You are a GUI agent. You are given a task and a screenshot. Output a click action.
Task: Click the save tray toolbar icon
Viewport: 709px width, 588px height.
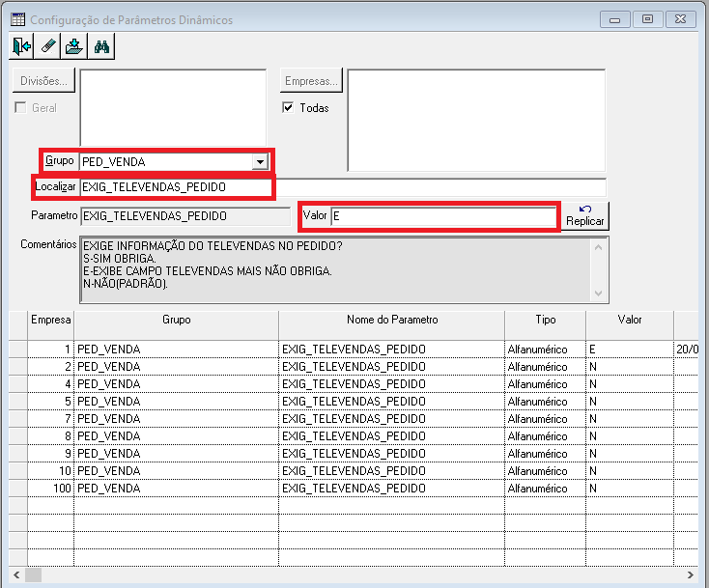pos(73,46)
